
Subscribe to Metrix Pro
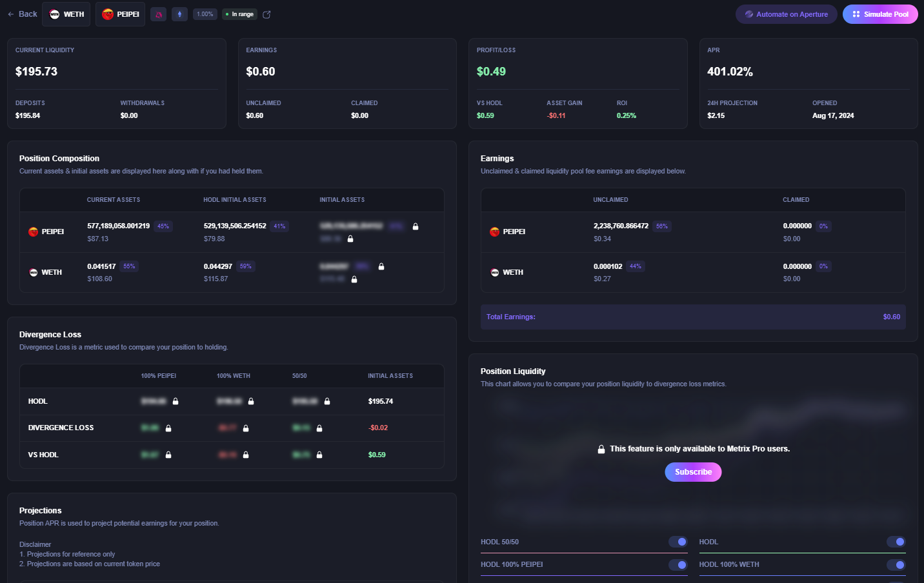(693, 472)
